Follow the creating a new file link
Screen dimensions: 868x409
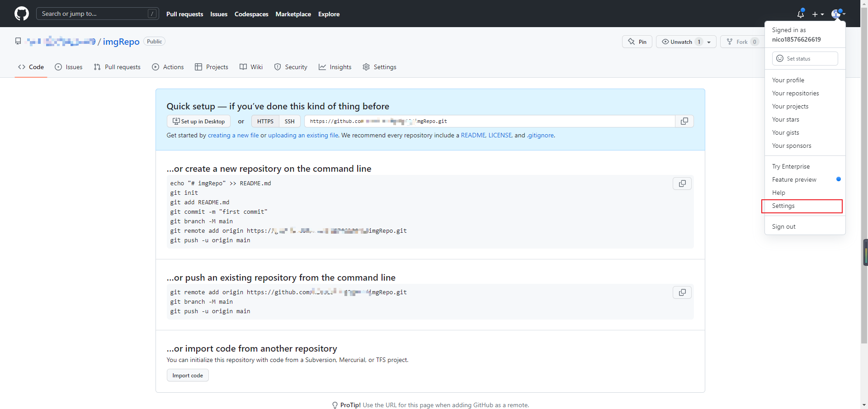(233, 135)
